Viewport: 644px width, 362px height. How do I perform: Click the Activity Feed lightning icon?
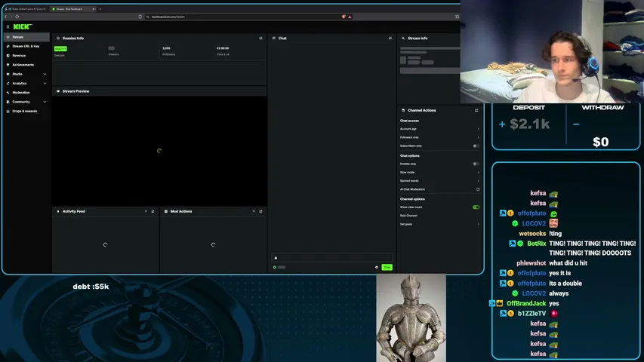(x=58, y=211)
